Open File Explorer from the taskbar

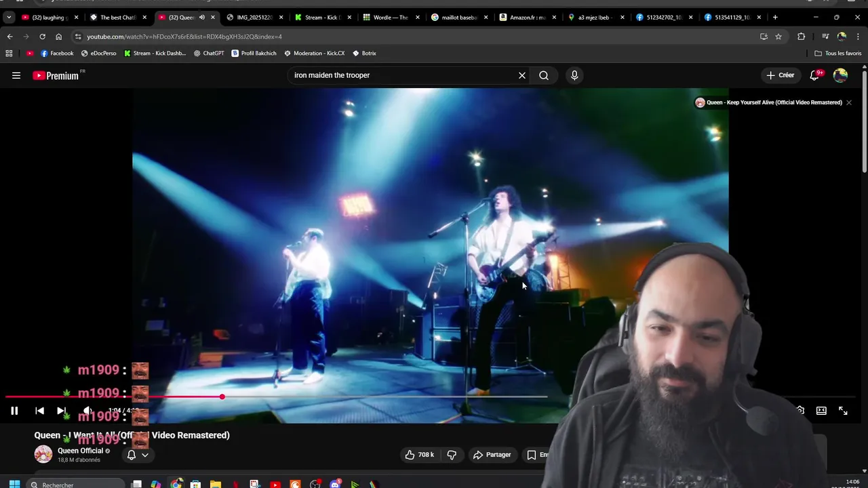(216, 484)
